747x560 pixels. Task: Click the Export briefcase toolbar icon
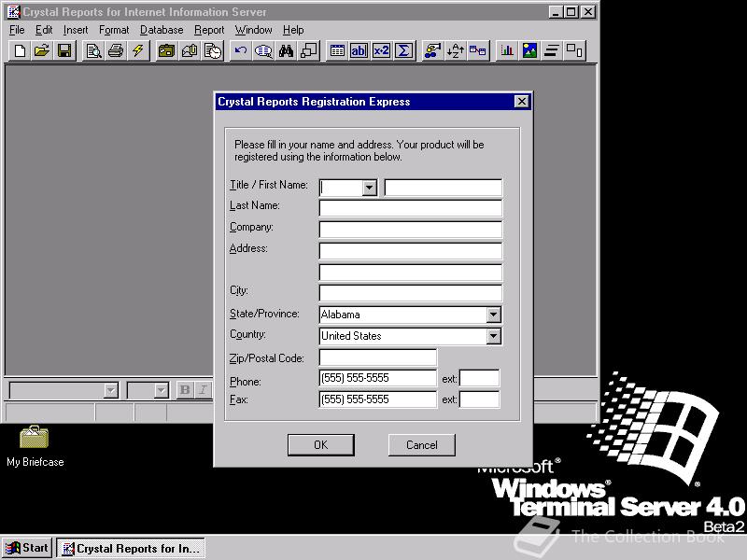pyautogui.click(x=167, y=50)
